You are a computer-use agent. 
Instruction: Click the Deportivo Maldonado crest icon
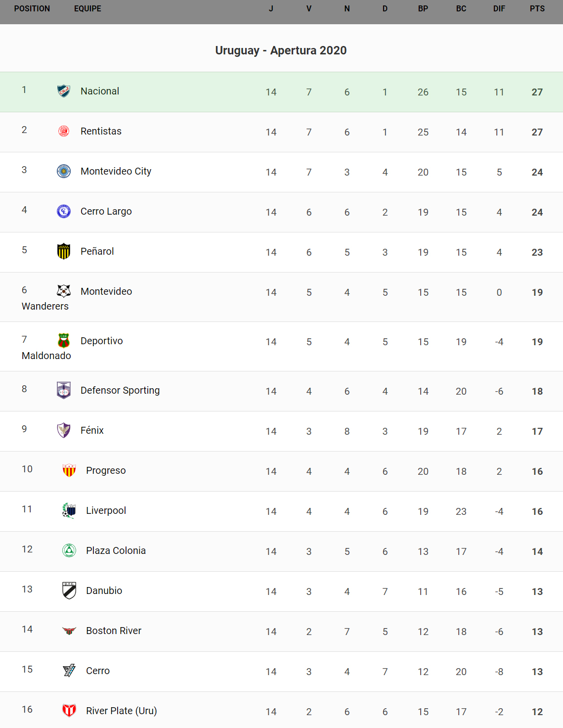click(x=64, y=340)
